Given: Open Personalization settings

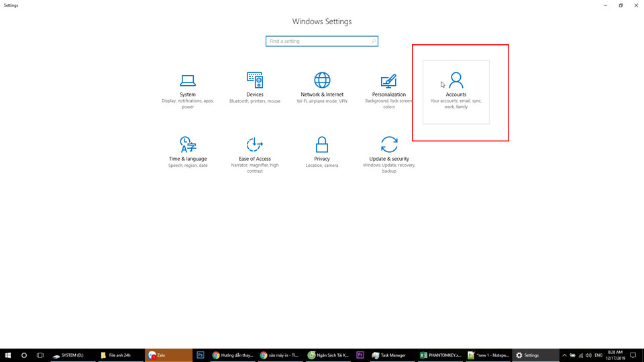Looking at the screenshot, I should [x=388, y=92].
